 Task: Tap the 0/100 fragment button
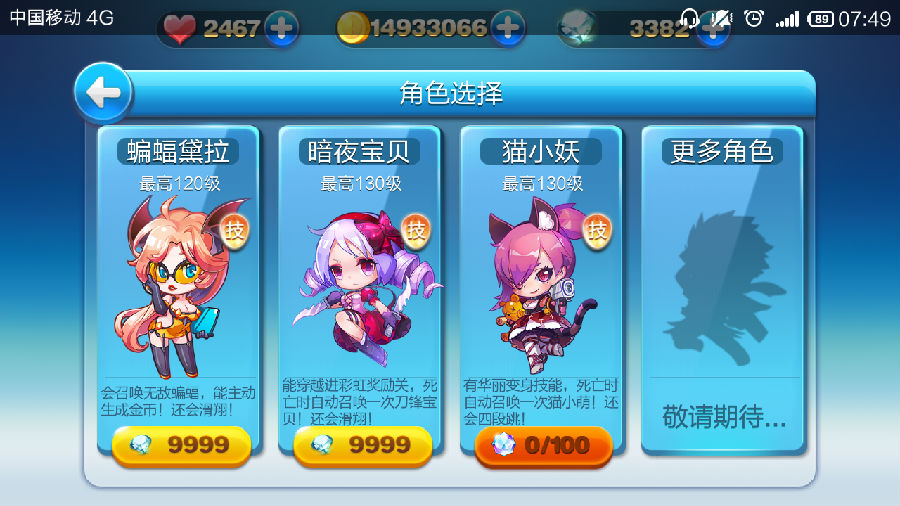coord(544,445)
